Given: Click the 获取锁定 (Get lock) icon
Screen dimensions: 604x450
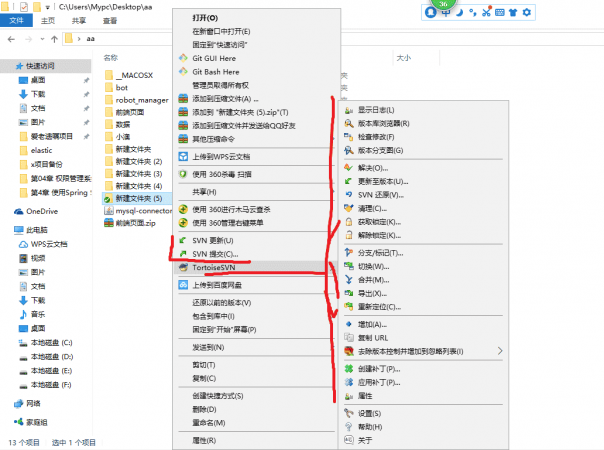Looking at the screenshot, I should coord(349,221).
